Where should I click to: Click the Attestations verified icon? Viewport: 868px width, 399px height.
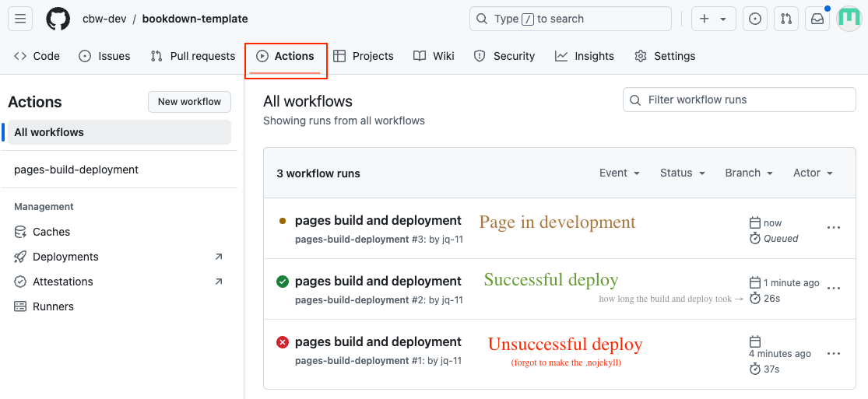click(x=20, y=282)
